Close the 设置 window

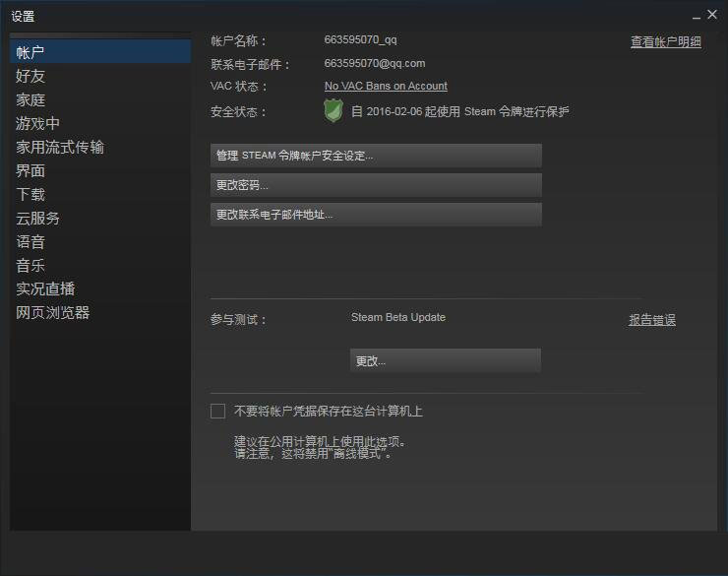711,15
